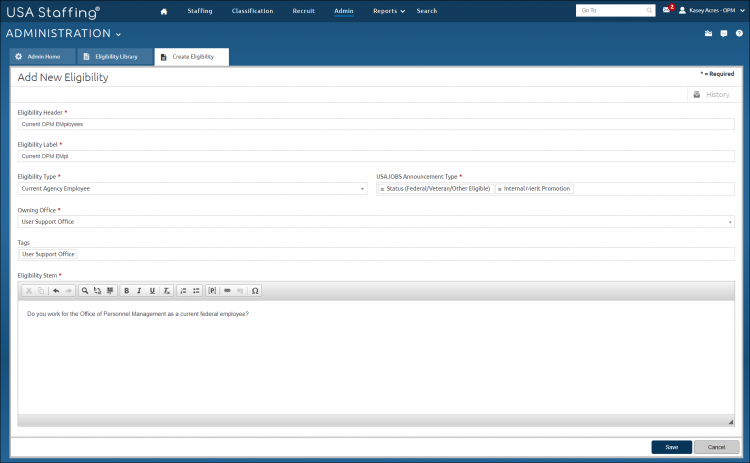Open the History panel
This screenshot has height=463, width=750.
point(712,95)
